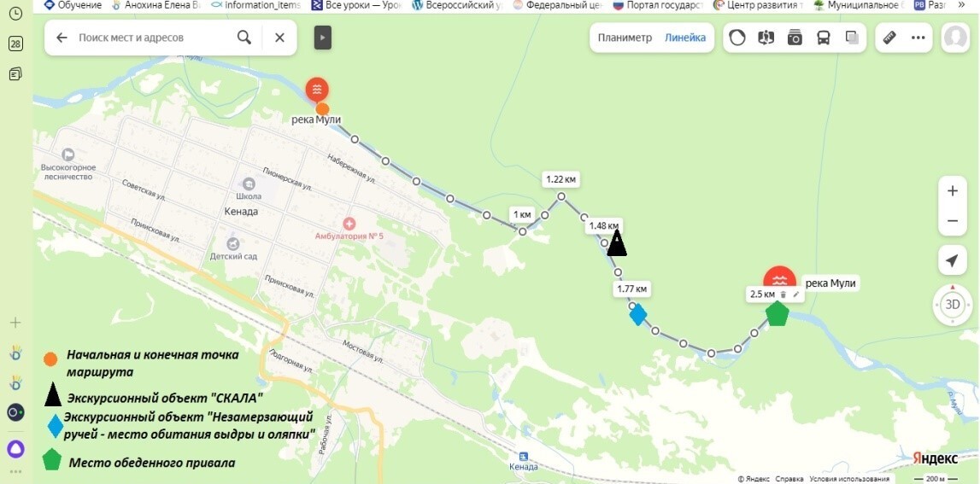The height and width of the screenshot is (484, 980).
Task: Switch to the Планиметр tab
Action: coord(625,38)
